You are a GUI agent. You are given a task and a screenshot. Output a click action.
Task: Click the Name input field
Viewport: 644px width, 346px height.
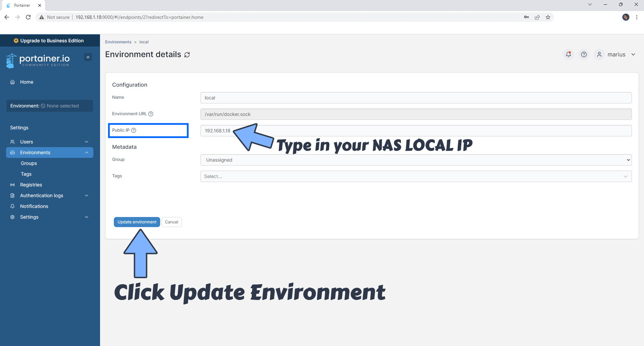pos(416,98)
